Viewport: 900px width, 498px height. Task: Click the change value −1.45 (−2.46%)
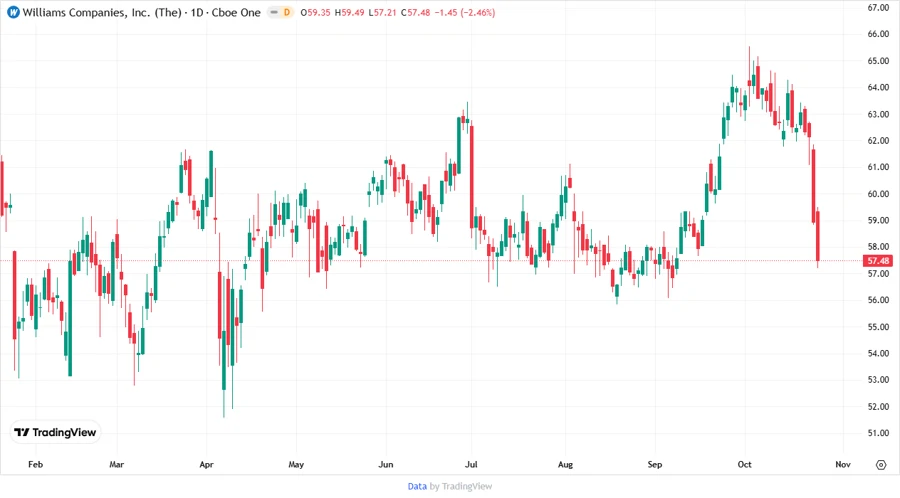pos(464,12)
